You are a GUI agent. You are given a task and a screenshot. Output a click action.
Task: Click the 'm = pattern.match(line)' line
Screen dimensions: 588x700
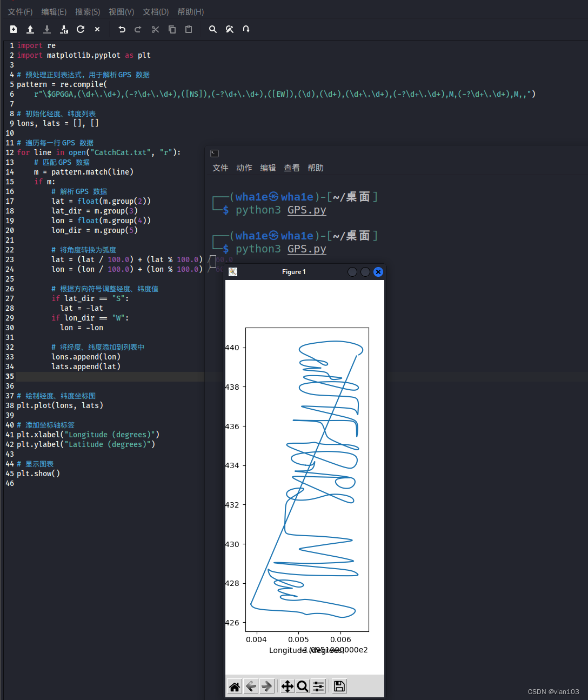[84, 172]
